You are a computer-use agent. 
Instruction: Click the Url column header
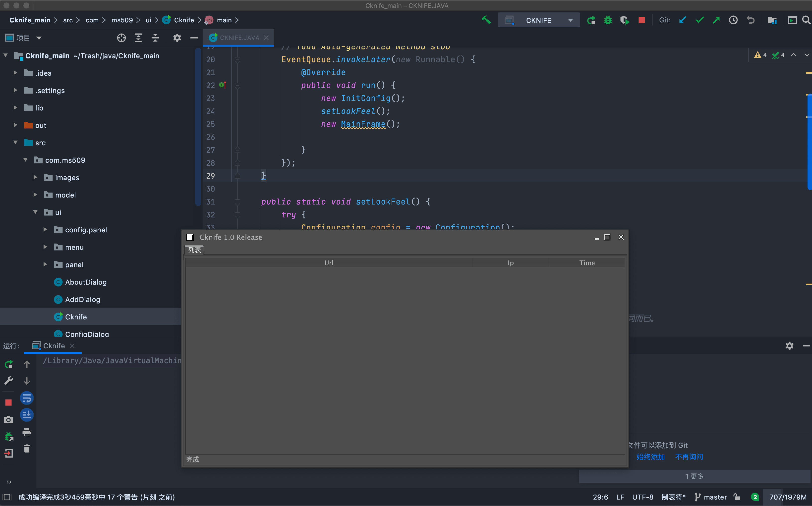point(329,263)
